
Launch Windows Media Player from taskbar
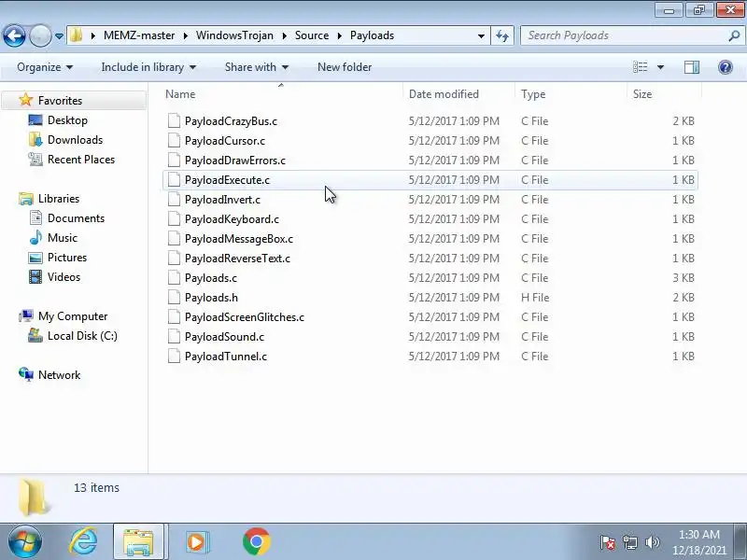coord(196,542)
